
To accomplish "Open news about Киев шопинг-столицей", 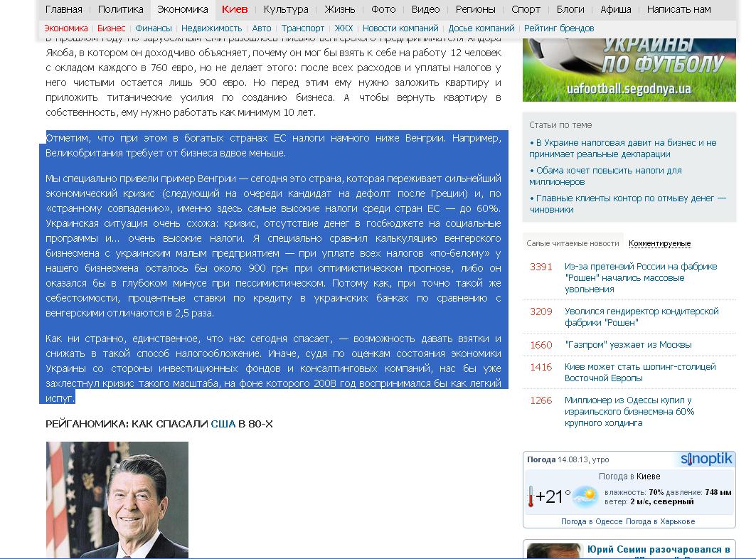I will [x=639, y=372].
